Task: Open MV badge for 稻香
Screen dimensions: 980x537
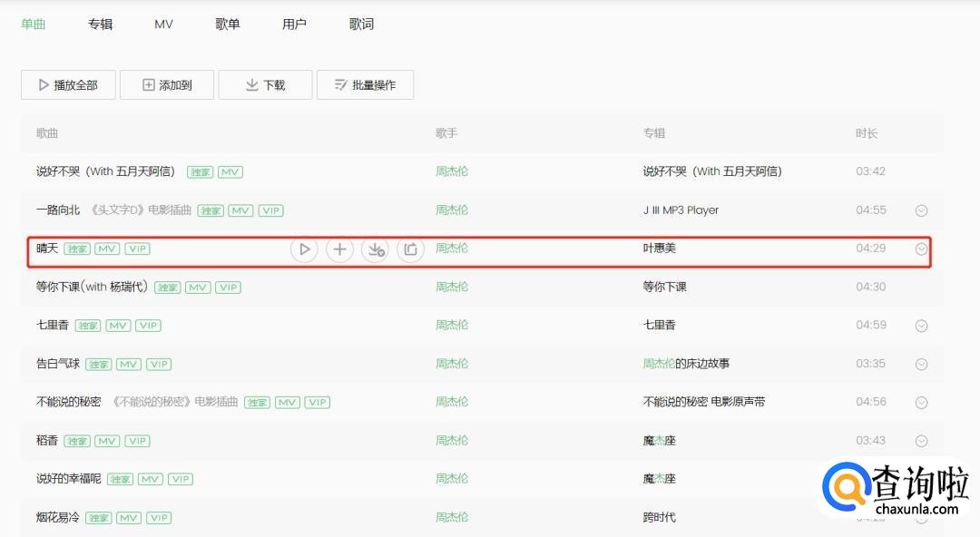Action: pos(107,442)
